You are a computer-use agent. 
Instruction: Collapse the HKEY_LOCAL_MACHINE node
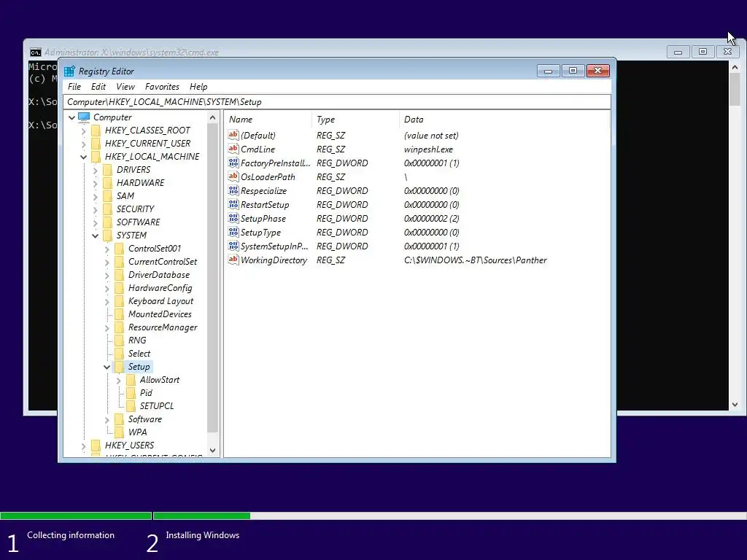[83, 157]
